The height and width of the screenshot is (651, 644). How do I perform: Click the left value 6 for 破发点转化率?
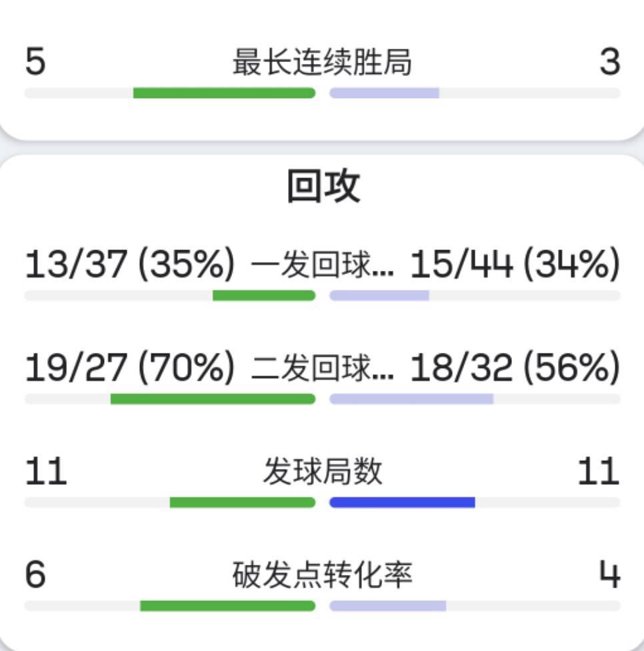click(35, 574)
